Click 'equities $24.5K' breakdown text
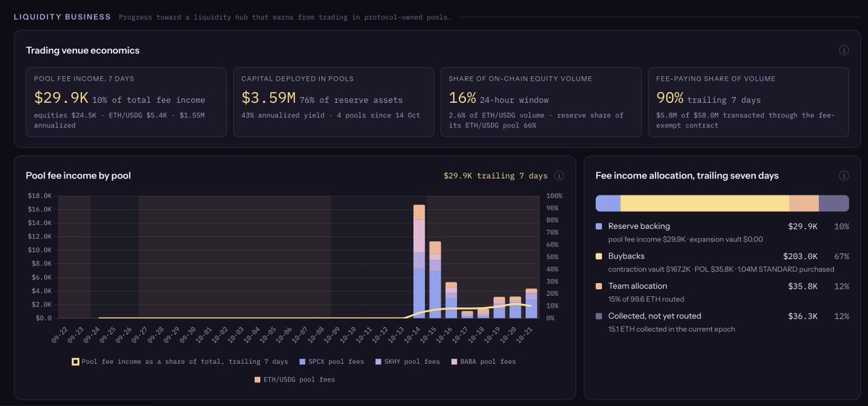The image size is (868, 406). (x=64, y=115)
